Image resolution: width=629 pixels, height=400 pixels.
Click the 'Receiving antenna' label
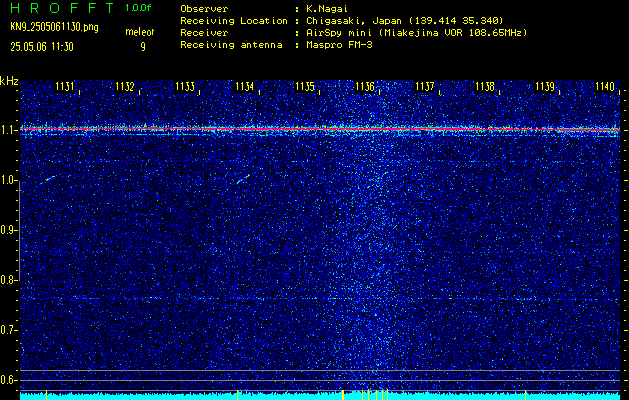(x=231, y=45)
